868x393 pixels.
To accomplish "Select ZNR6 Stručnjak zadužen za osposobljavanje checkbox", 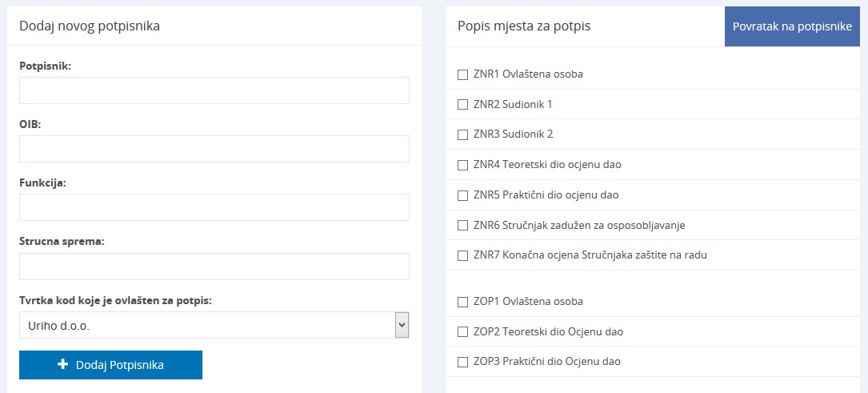I will 462,226.
